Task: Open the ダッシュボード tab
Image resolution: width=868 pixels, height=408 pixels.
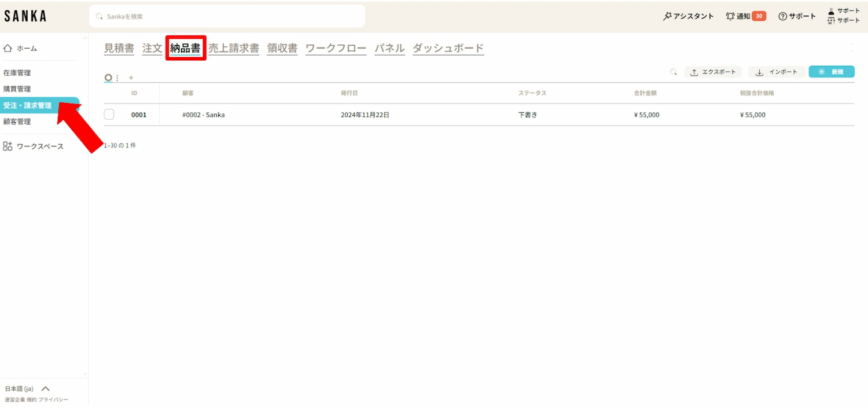Action: pos(448,49)
